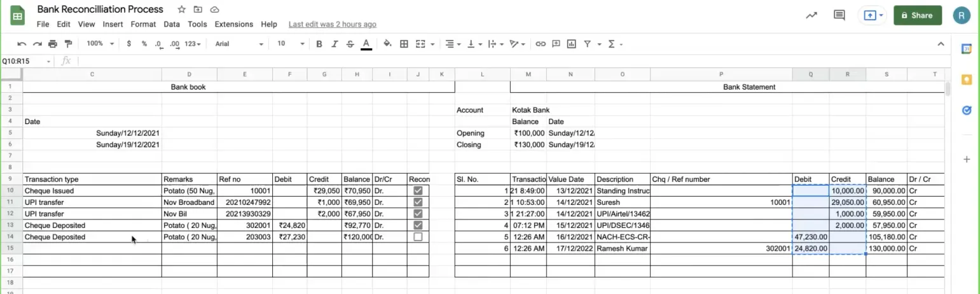Open comment history
Screen dimensions: 980x294
839,15
